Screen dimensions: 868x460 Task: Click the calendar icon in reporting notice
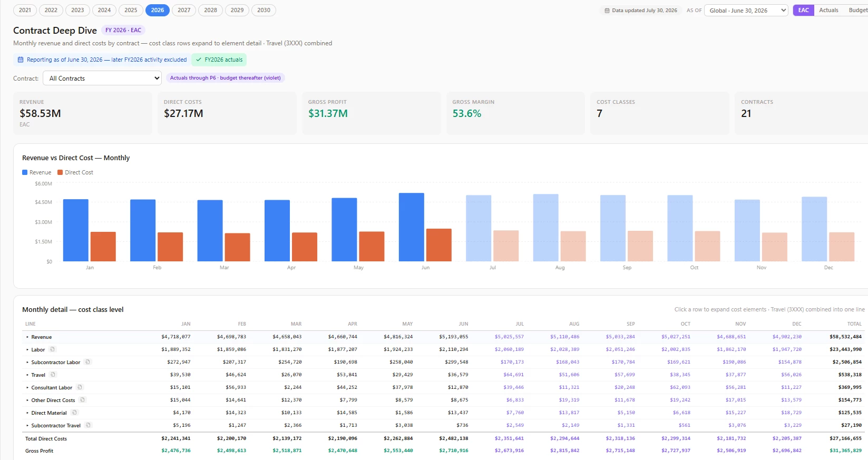tap(21, 60)
